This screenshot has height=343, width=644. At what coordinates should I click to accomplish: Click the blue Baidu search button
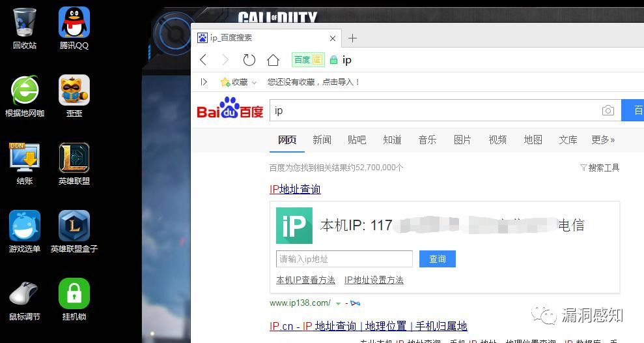(x=632, y=110)
